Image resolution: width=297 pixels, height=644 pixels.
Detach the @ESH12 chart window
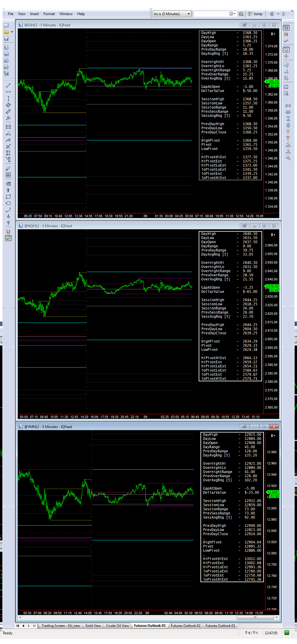click(x=244, y=25)
